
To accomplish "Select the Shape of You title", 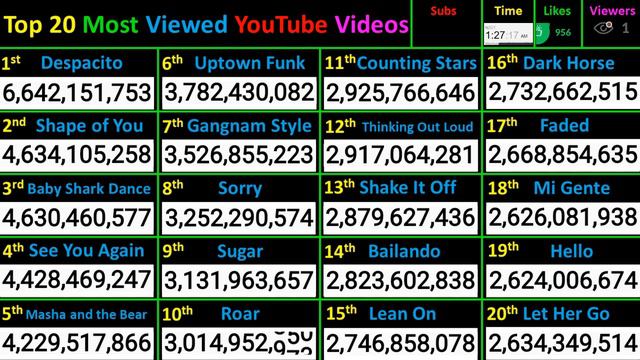I will 89,126.
